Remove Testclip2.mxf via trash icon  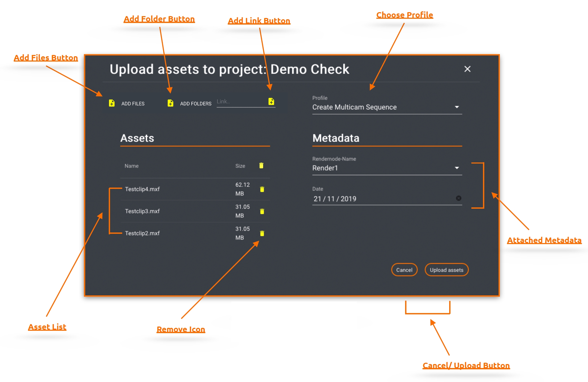pos(262,233)
